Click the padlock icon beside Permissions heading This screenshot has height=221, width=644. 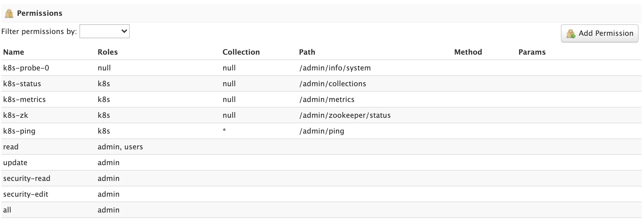(9, 13)
